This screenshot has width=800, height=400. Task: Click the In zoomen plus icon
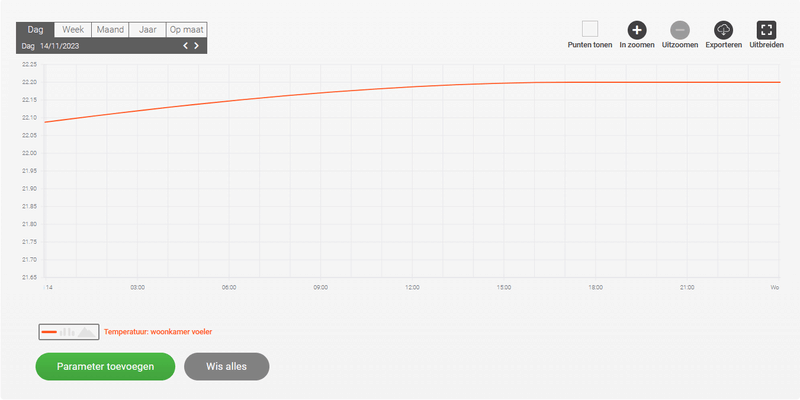637,30
